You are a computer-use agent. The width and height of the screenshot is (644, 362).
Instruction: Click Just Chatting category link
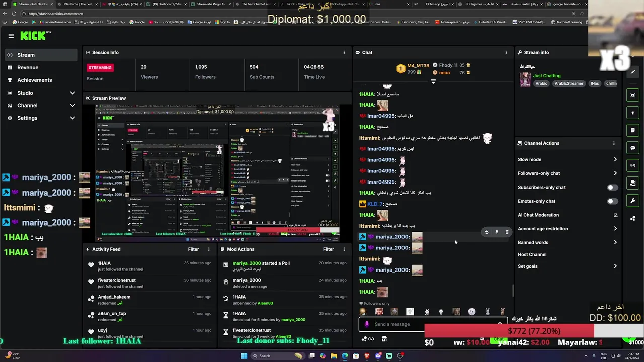[x=547, y=76]
